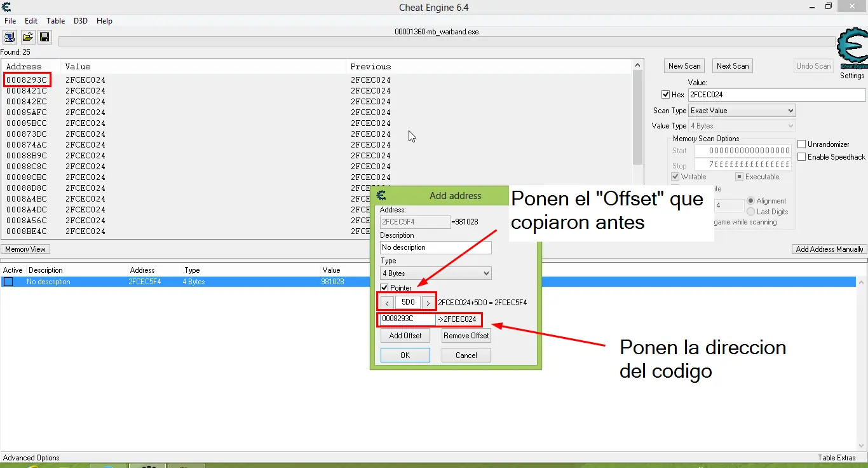Click the open file folder icon

[27, 37]
